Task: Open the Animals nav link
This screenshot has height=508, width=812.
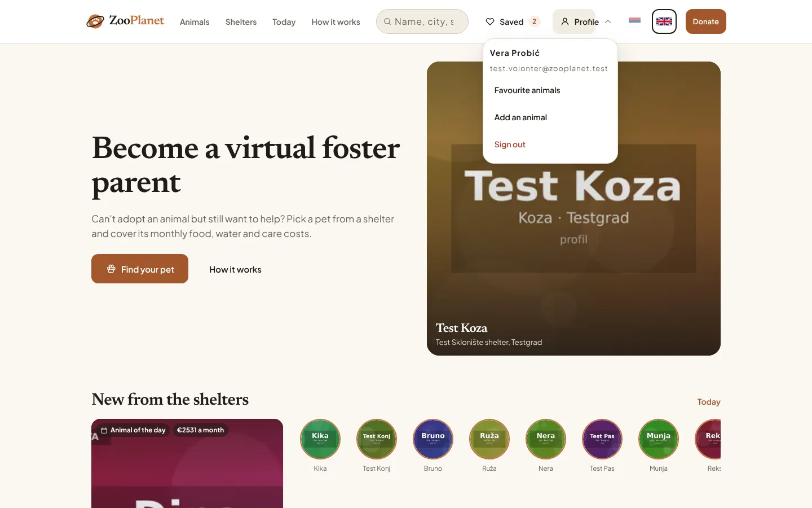Action: tap(195, 21)
